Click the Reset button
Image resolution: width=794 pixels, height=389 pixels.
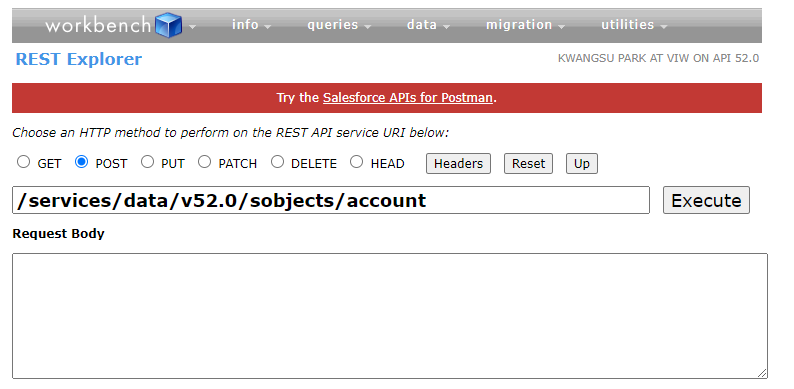528,164
